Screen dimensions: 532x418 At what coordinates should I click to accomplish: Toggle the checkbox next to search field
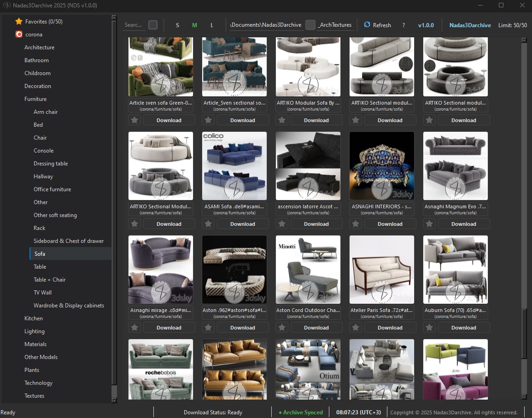153,25
